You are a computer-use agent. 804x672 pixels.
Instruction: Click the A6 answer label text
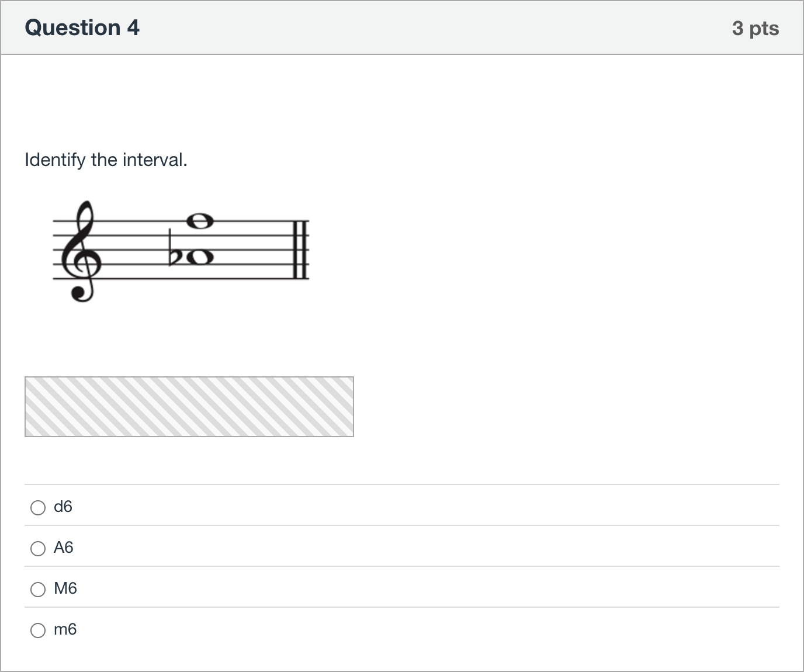click(64, 548)
